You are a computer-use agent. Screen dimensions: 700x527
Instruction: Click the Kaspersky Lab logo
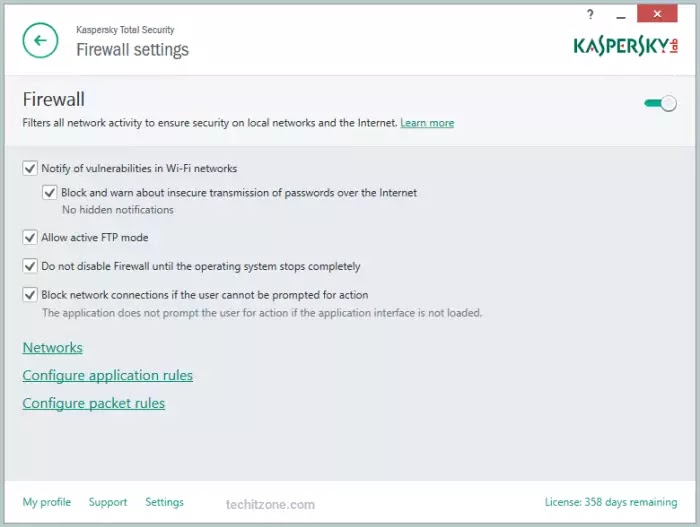[625, 46]
